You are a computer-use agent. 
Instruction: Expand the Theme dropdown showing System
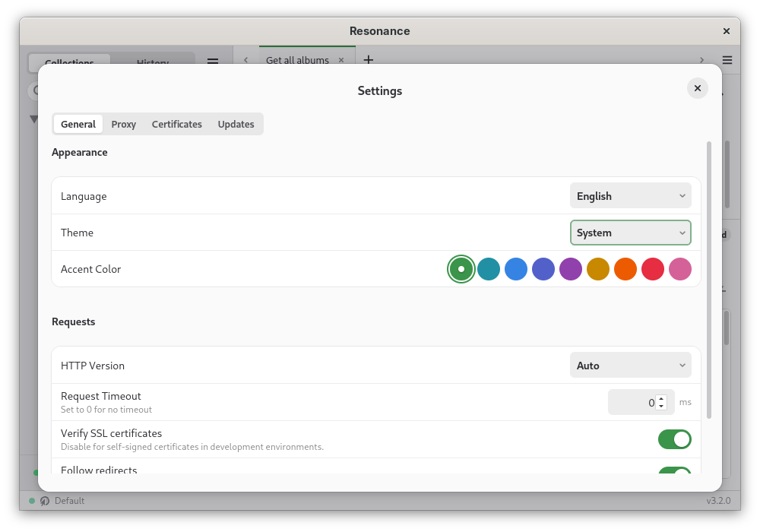pos(630,233)
